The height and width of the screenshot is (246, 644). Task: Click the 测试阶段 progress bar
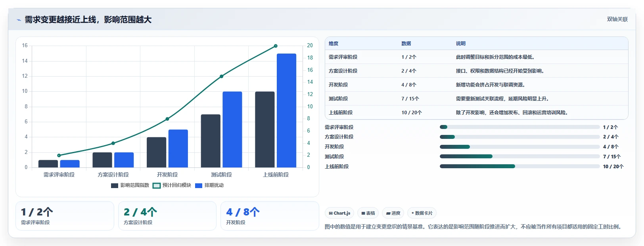519,156
